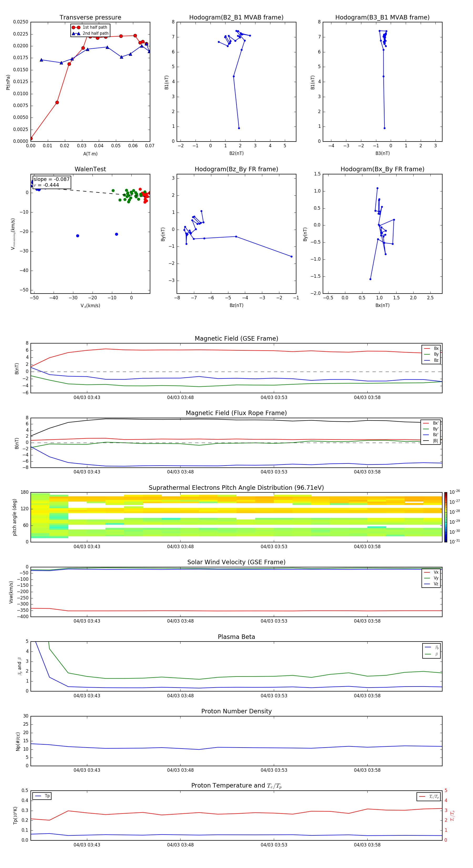473x868 pixels.
Task: Click the 'B3(nT)' x-axis label
Action: pyautogui.click(x=382, y=153)
